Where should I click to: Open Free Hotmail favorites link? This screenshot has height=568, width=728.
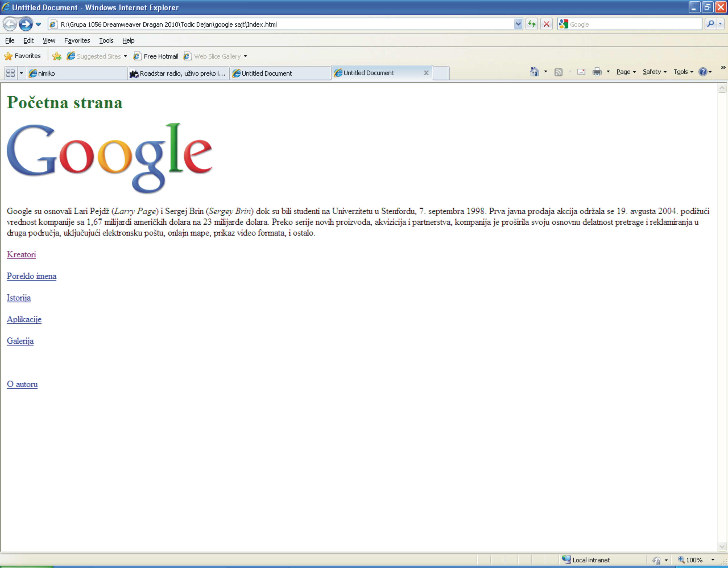[156, 56]
